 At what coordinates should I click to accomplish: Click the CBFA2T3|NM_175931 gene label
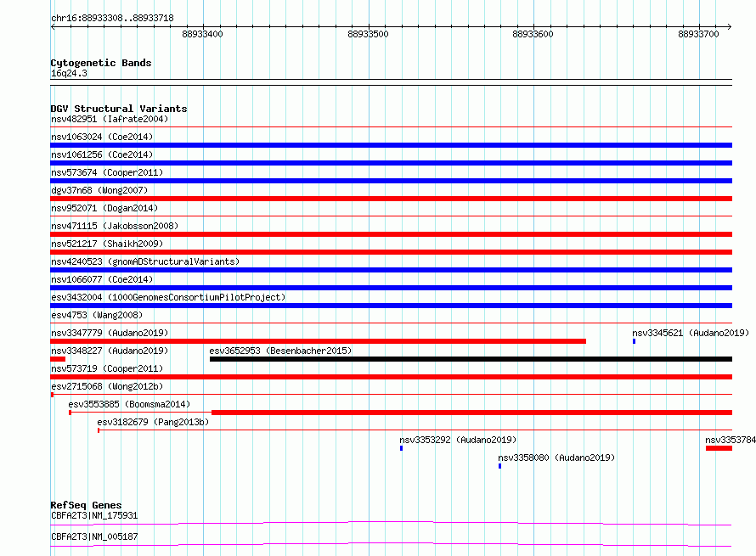[94, 515]
